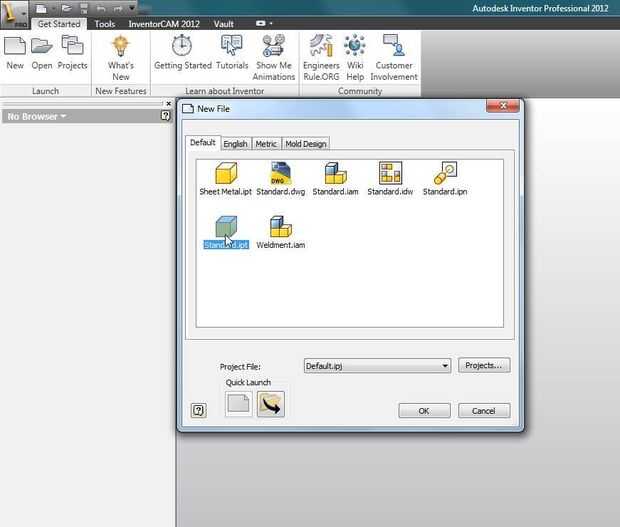The height and width of the screenshot is (527, 620).
Task: Select the Weldment.iam template
Action: click(x=281, y=232)
